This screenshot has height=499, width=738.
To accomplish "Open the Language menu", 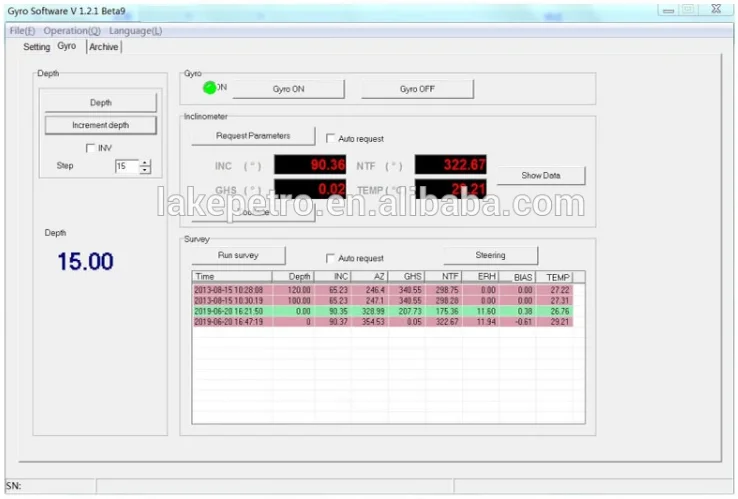I will (x=136, y=31).
